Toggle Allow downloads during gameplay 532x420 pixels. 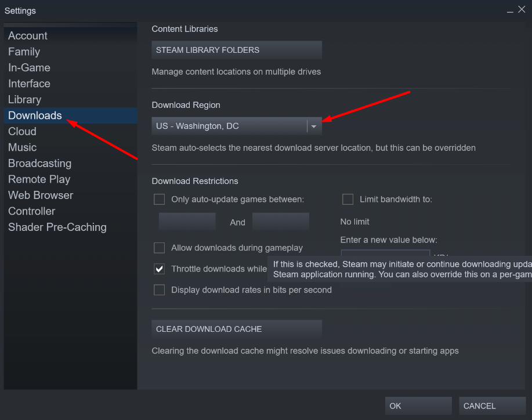pos(159,248)
